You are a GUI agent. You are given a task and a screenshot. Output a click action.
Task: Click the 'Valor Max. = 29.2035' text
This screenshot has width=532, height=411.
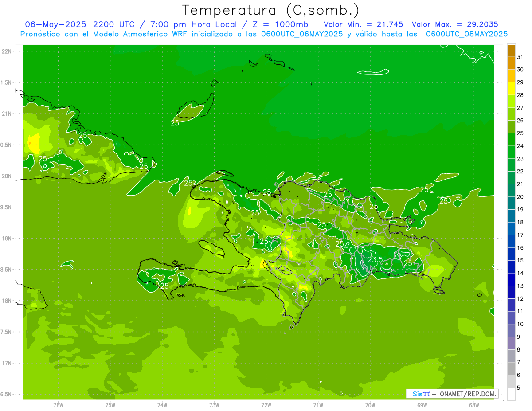click(455, 24)
